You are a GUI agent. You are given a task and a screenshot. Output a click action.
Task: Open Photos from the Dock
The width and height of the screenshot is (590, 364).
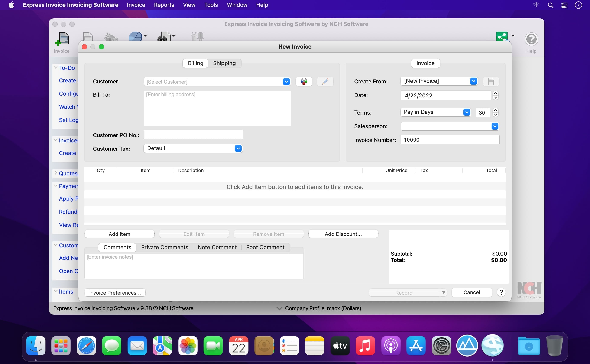coord(188,346)
